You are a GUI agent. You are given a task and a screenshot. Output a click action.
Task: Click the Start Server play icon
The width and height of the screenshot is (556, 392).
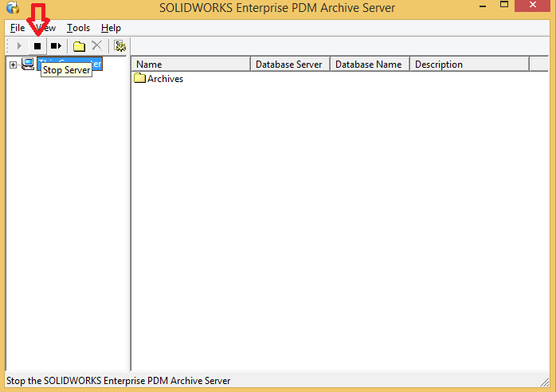(19, 46)
